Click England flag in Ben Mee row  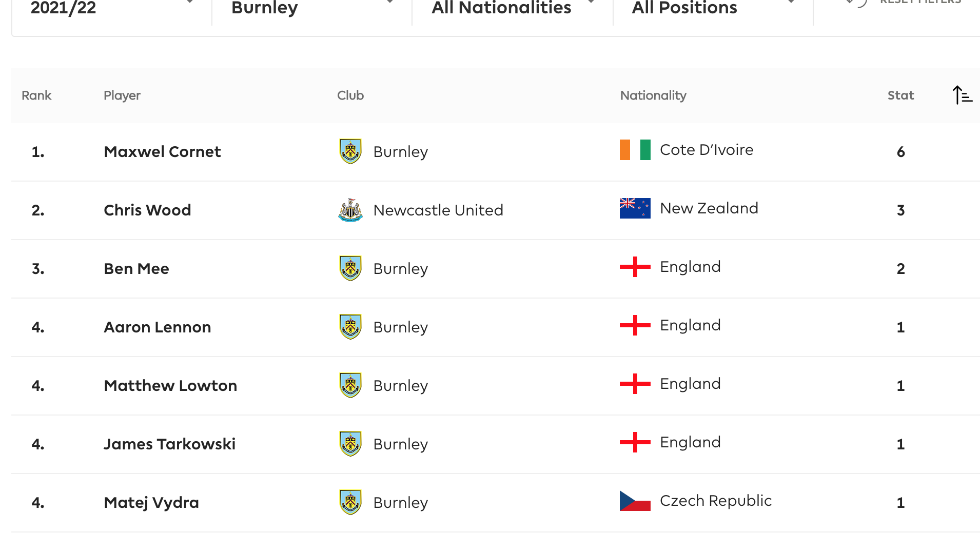(x=635, y=267)
